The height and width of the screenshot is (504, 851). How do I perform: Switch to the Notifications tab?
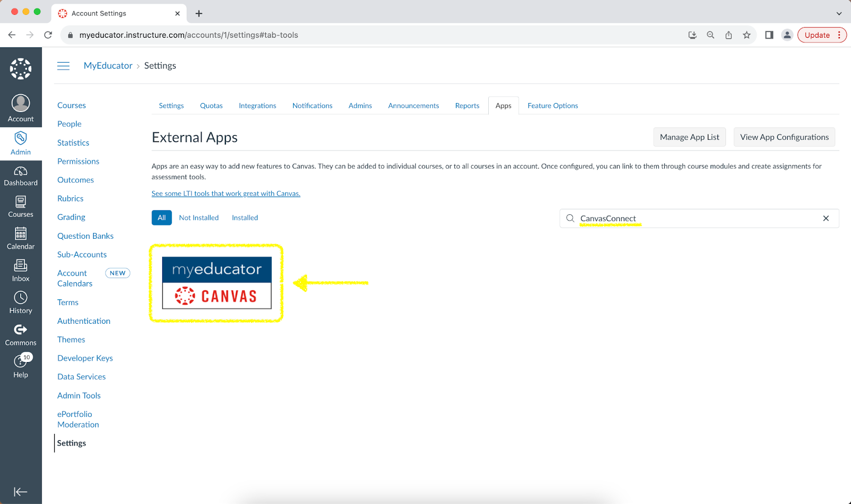pos(312,106)
